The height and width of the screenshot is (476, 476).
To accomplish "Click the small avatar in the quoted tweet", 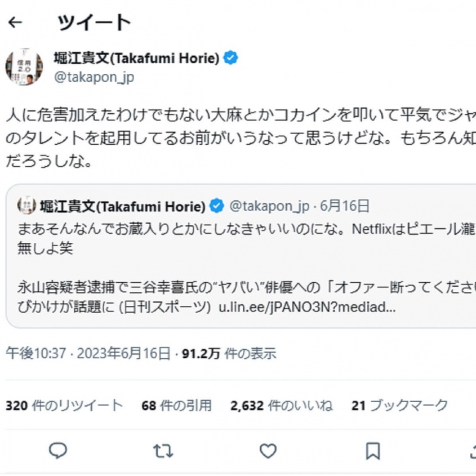I will [26, 206].
